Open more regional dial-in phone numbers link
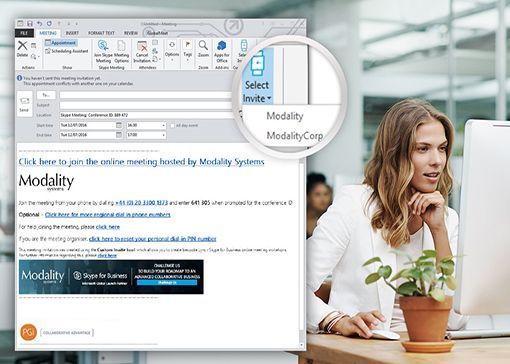510x364 pixels. [108, 215]
